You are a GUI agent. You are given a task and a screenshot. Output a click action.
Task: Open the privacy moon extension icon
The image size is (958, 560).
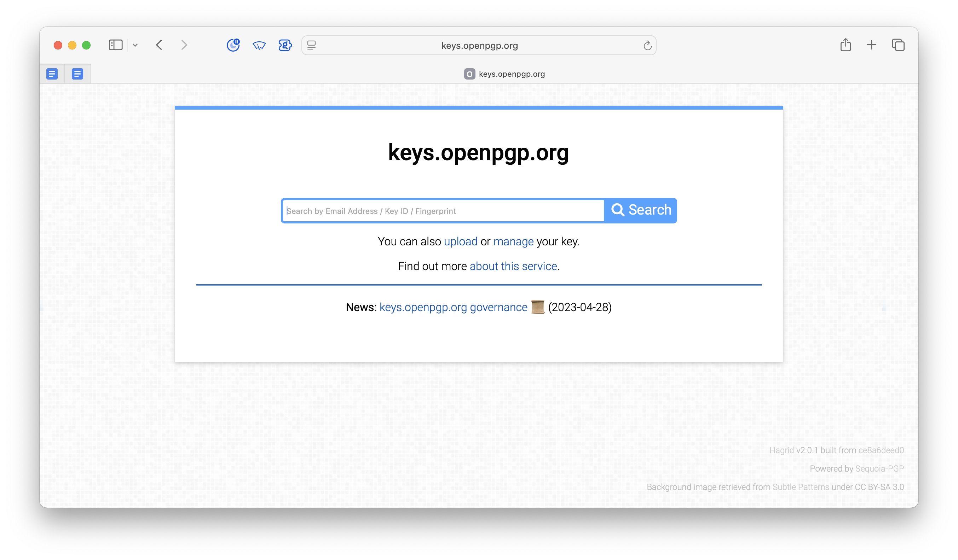point(233,45)
